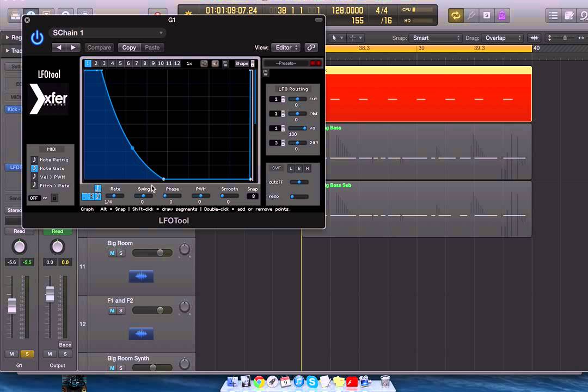The height and width of the screenshot is (392, 588).
Task: Click the Bnce button on Output strip
Action: point(65,345)
